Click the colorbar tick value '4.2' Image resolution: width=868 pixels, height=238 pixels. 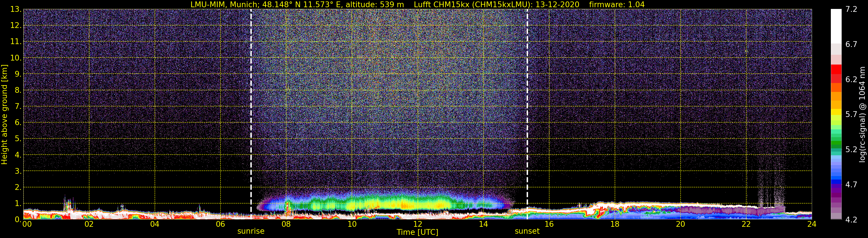851,220
